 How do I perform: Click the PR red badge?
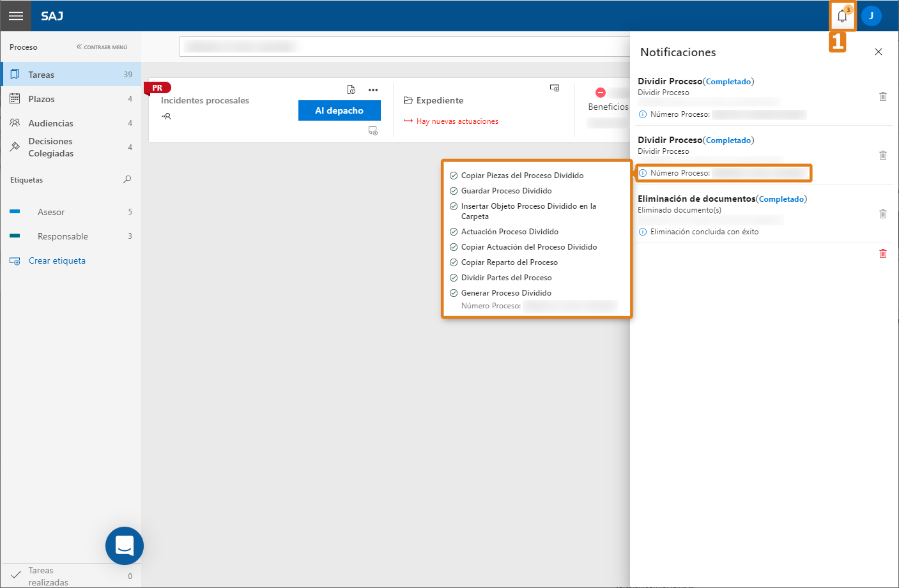pyautogui.click(x=157, y=87)
